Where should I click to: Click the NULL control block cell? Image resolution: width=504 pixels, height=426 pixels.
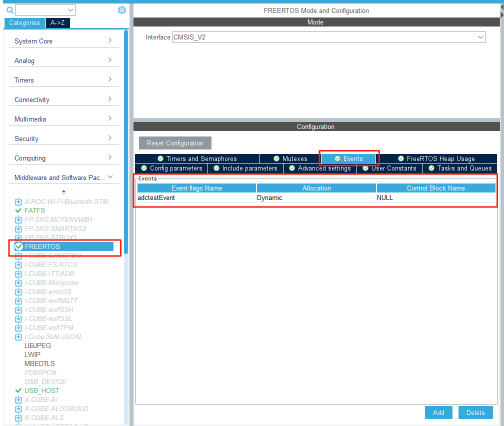tap(436, 197)
